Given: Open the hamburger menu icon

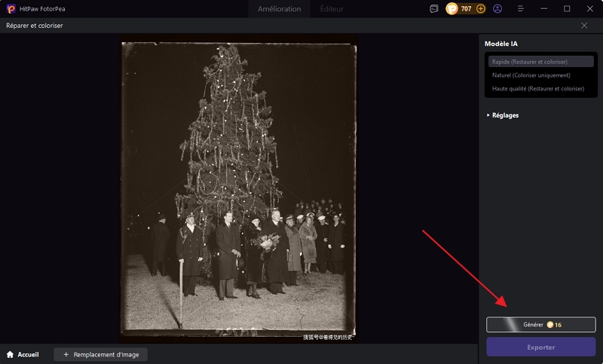Looking at the screenshot, I should [521, 8].
